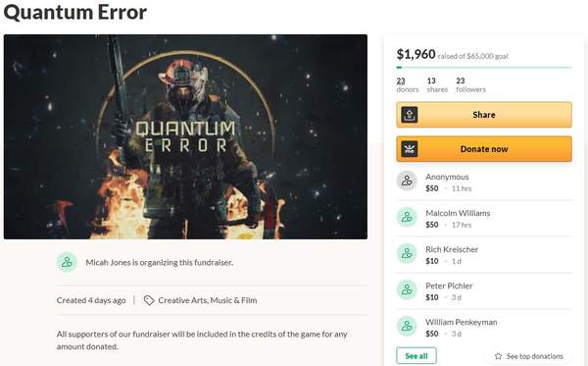Click Rich Kreischer's donor avatar icon
The width and height of the screenshot is (588, 366).
tap(407, 253)
